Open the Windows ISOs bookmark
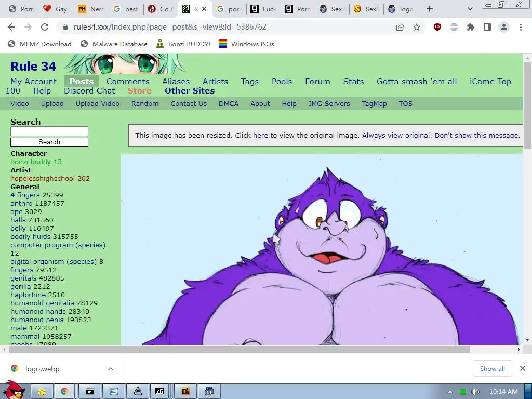The image size is (532, 399). (x=246, y=44)
